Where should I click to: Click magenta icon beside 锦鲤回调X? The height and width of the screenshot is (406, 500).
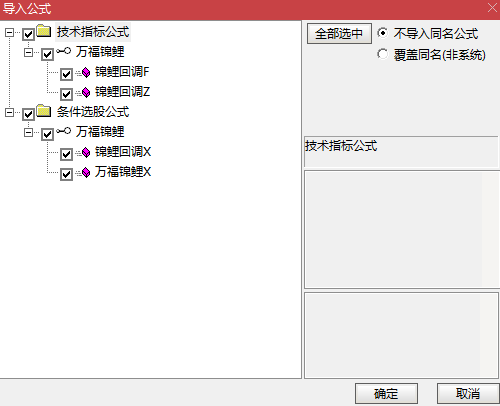[85, 152]
